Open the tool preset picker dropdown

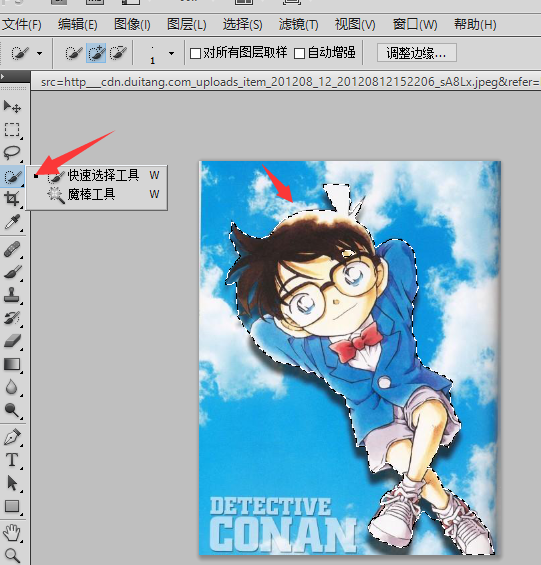coord(39,54)
